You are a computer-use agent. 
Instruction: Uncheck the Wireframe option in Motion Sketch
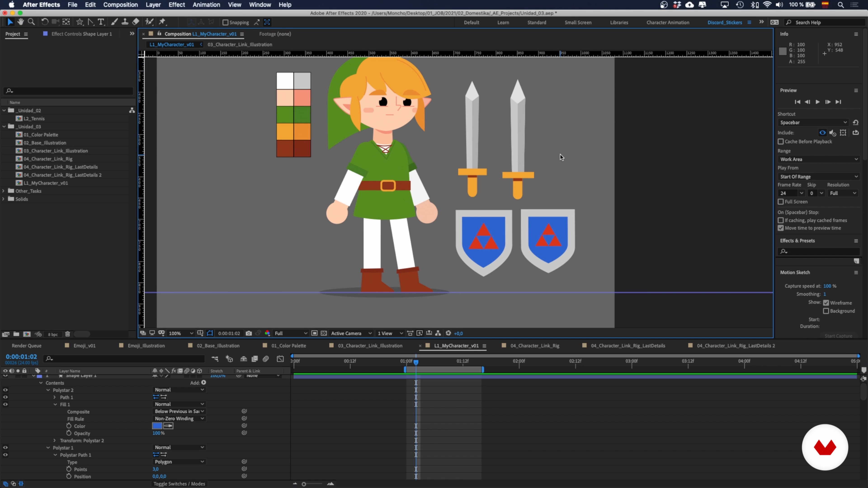point(826,303)
